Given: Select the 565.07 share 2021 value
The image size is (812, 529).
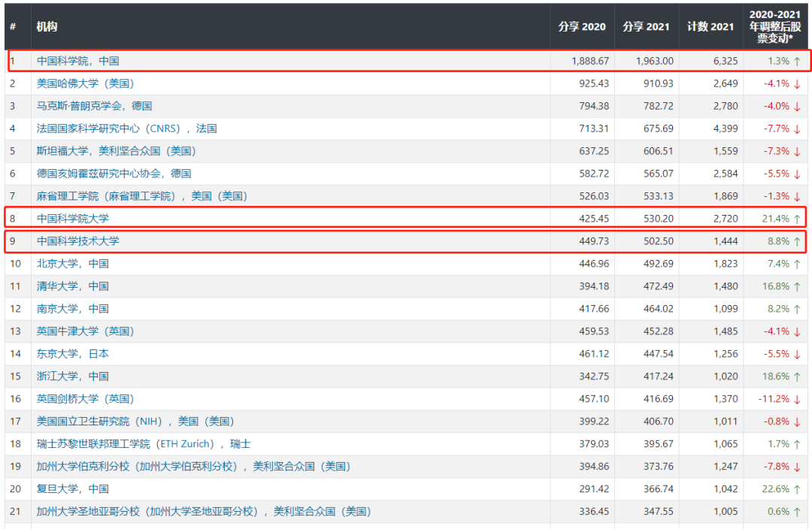Looking at the screenshot, I should coord(659,174).
